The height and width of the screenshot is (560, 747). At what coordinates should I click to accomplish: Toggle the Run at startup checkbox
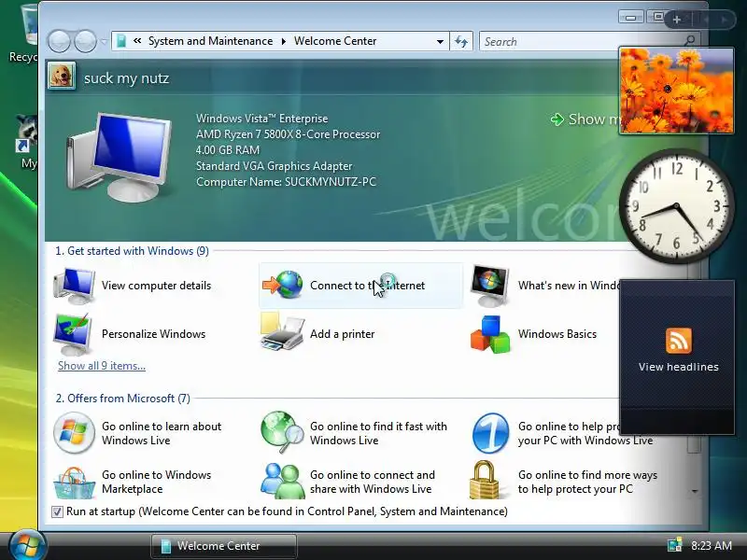[57, 511]
